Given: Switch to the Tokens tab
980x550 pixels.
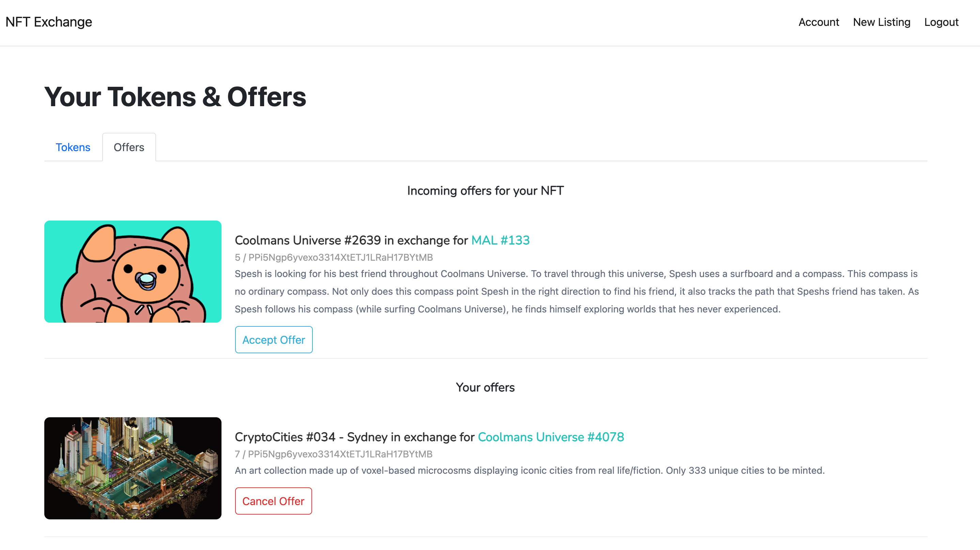Looking at the screenshot, I should click(73, 147).
